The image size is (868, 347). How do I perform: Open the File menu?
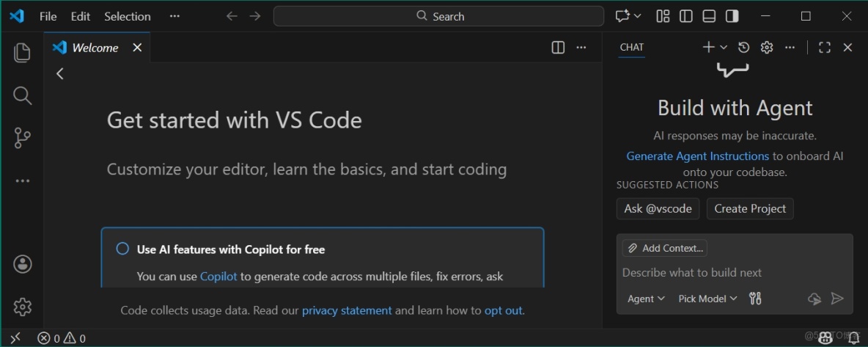(48, 16)
